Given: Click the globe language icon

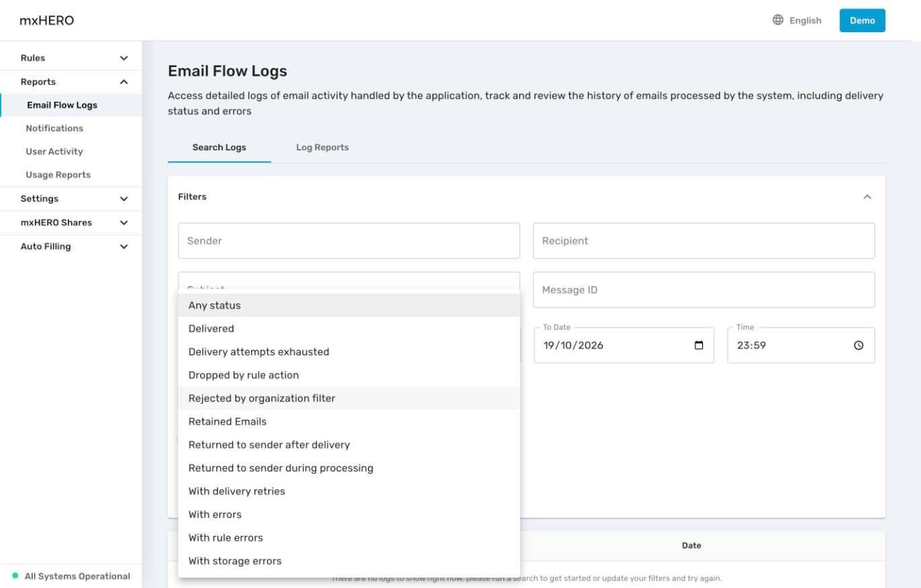Looking at the screenshot, I should pos(778,20).
